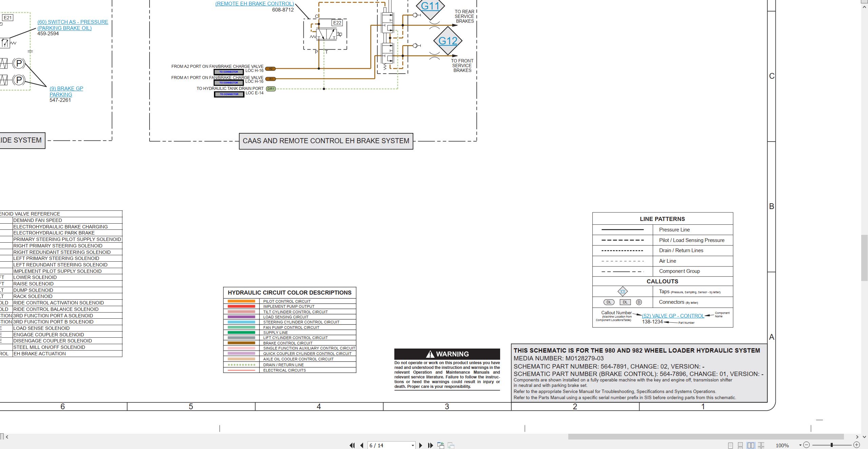The height and width of the screenshot is (449, 868).
Task: Click the part number 547-2261
Action: coord(60,100)
